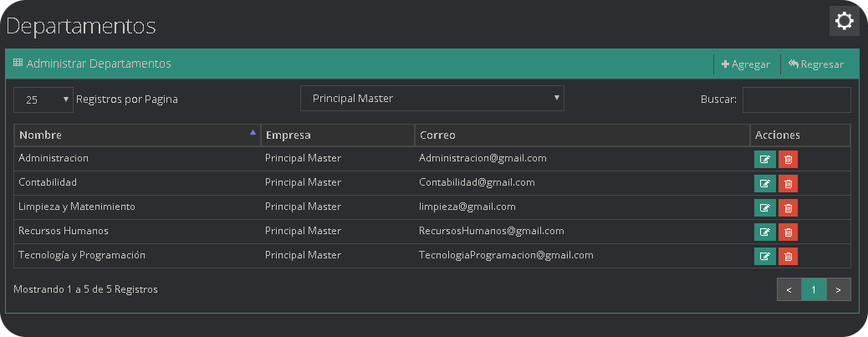Screen dimensions: 868x337
Task: Click the Regresar button
Action: pos(815,64)
